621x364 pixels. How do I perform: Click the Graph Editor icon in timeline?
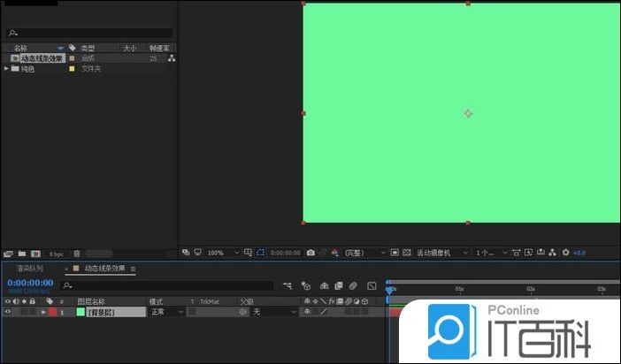point(372,286)
